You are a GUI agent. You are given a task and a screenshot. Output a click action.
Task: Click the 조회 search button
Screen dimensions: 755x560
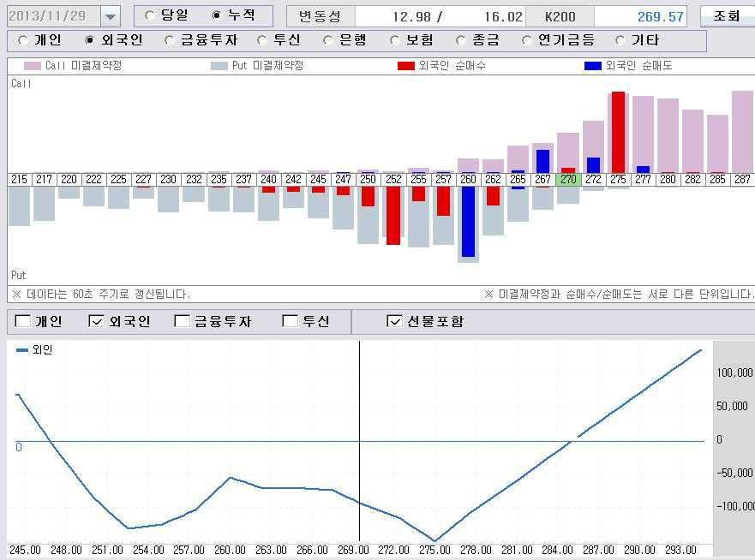(x=726, y=16)
